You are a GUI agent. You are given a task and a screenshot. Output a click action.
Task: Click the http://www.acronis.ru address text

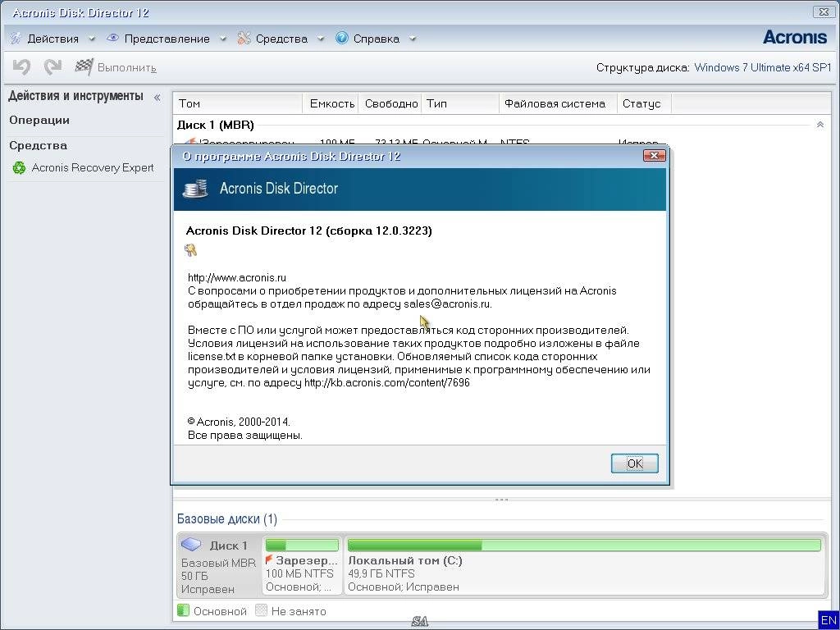coord(237,277)
